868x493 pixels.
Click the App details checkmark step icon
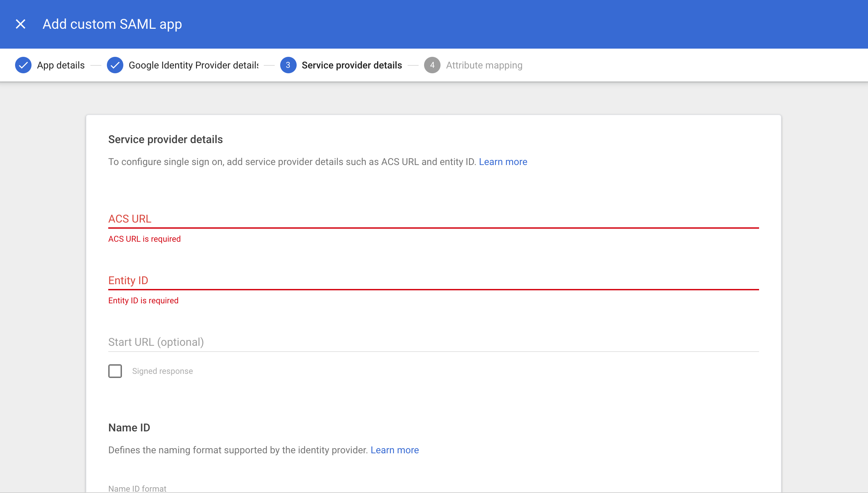point(23,65)
